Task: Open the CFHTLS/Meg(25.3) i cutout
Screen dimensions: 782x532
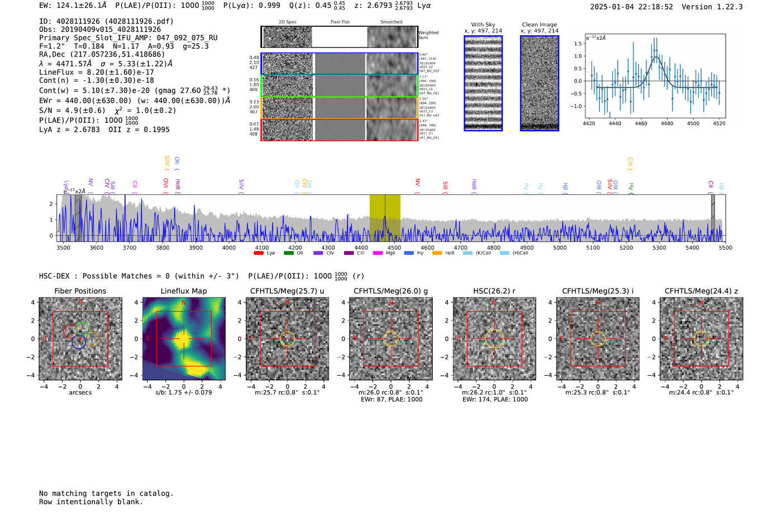Action: tap(598, 339)
